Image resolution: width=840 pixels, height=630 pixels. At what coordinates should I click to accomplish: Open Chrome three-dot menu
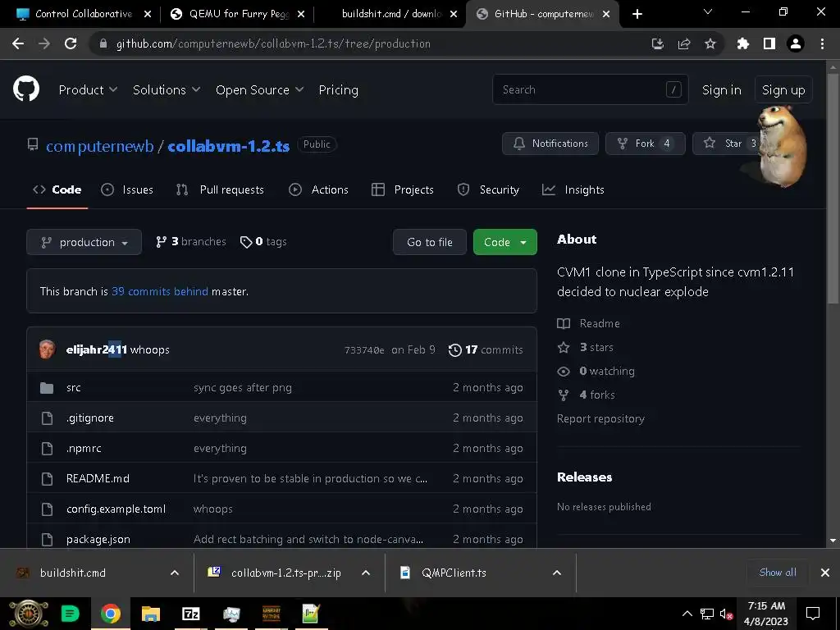[x=822, y=44]
